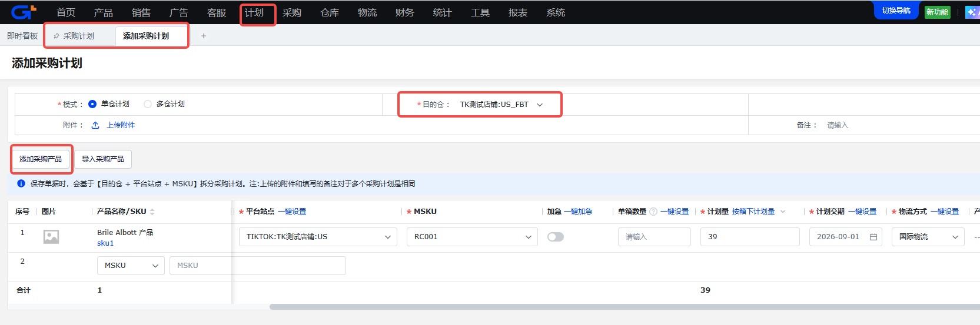Click the 2026-09-01 date field
Image resolution: width=980 pixels, height=325 pixels.
point(846,237)
